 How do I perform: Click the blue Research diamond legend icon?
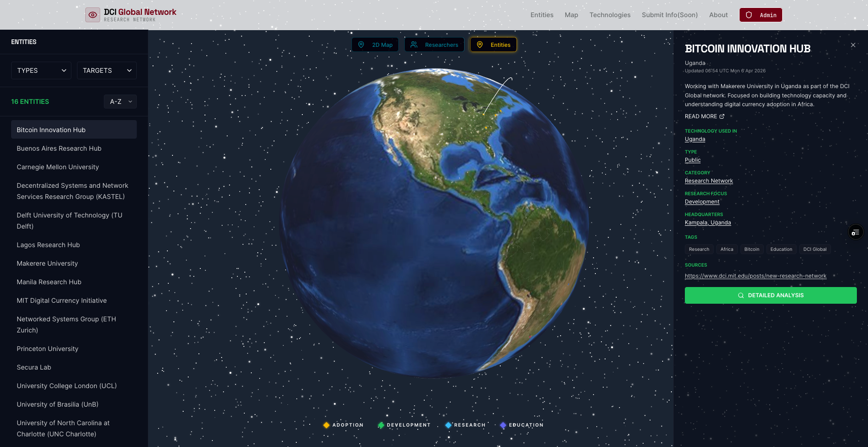[448, 425]
